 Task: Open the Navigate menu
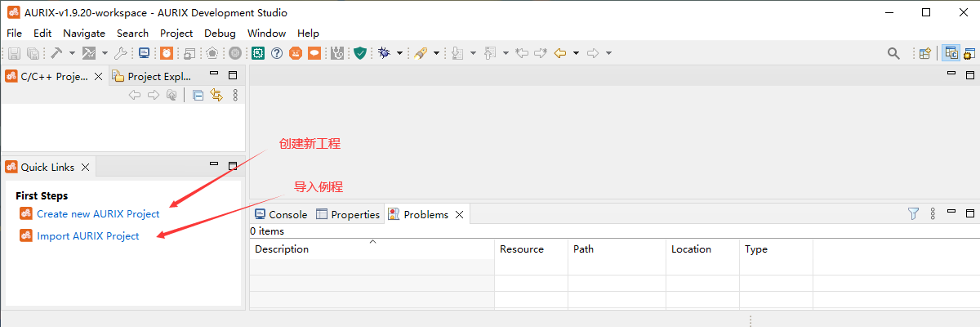84,34
